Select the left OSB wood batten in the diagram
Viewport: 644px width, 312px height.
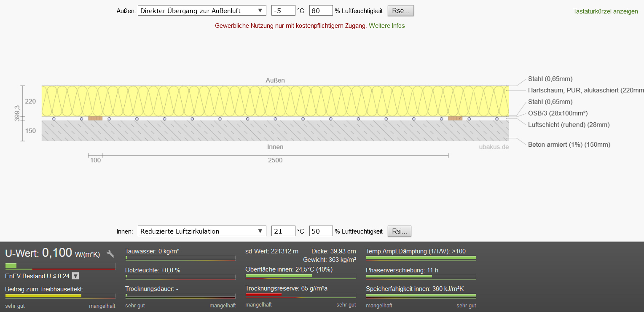coord(95,118)
